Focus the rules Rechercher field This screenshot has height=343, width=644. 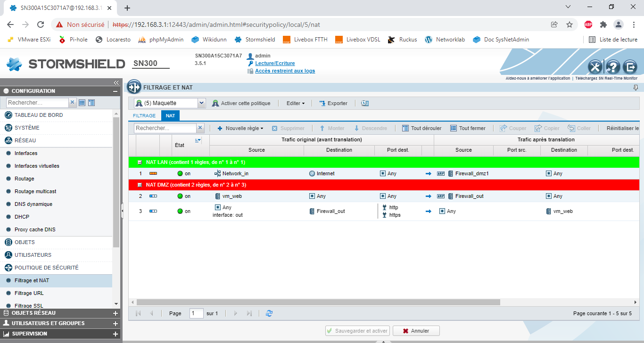pos(165,128)
